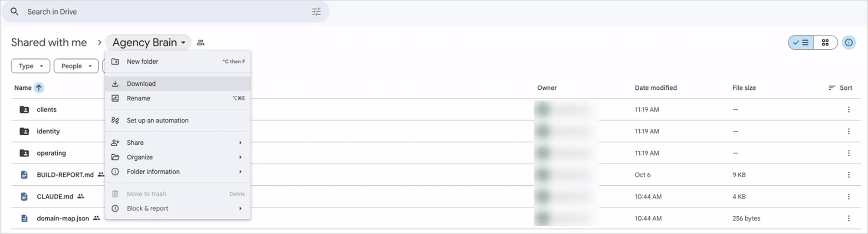Open advanced search options filter icon

[x=316, y=12]
